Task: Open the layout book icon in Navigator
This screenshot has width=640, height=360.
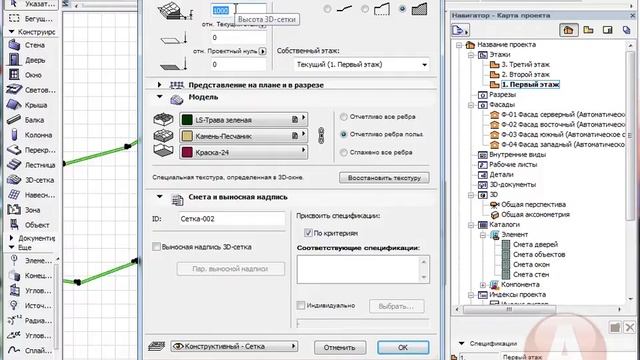Action: tap(607, 30)
